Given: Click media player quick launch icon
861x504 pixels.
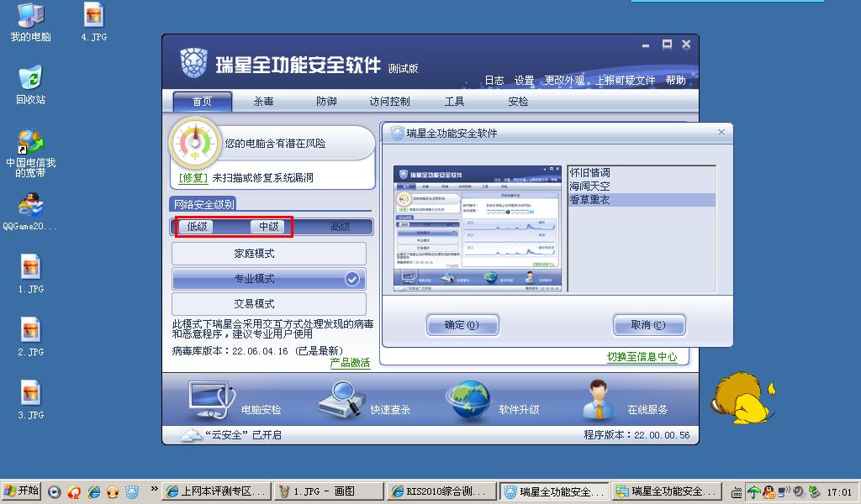Looking at the screenshot, I should pos(54,491).
